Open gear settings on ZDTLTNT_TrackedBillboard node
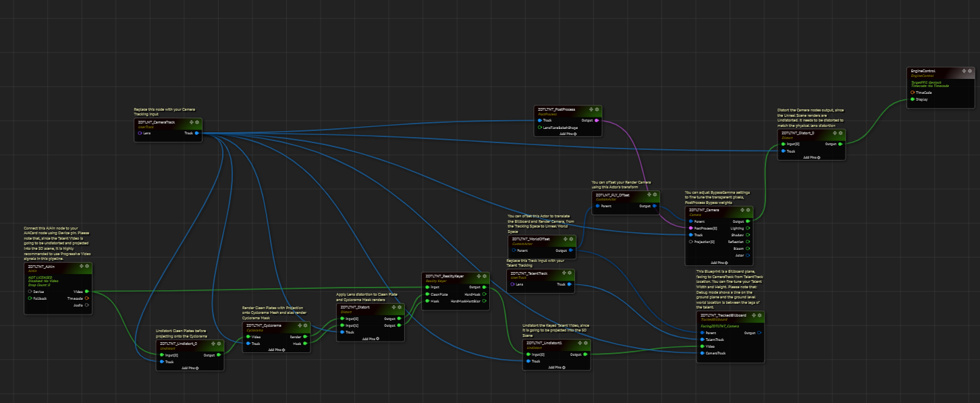 [761, 315]
